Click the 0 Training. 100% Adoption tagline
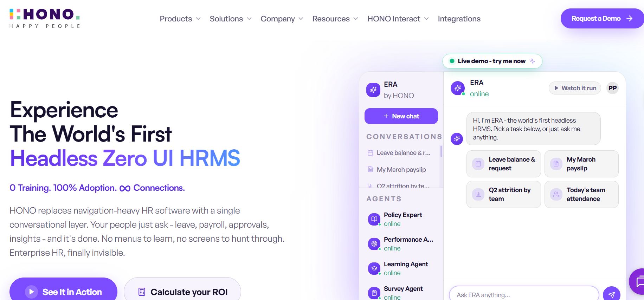This screenshot has width=644, height=300. click(x=97, y=188)
